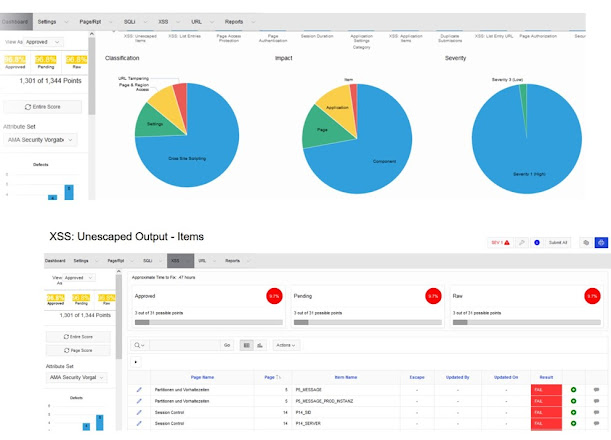This screenshot has height=440, width=611.
Task: Open Attribute Set dropdown in the XSS page sidebar
Action: (76, 377)
